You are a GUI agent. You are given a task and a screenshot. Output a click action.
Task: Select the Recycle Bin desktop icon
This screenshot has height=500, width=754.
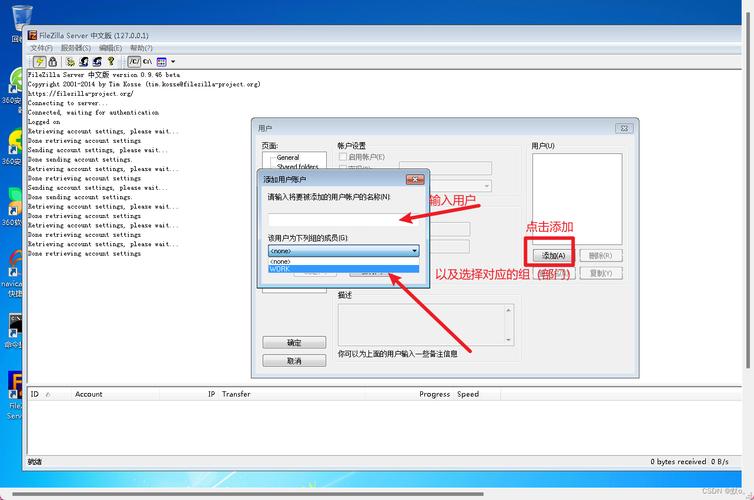pos(21,18)
